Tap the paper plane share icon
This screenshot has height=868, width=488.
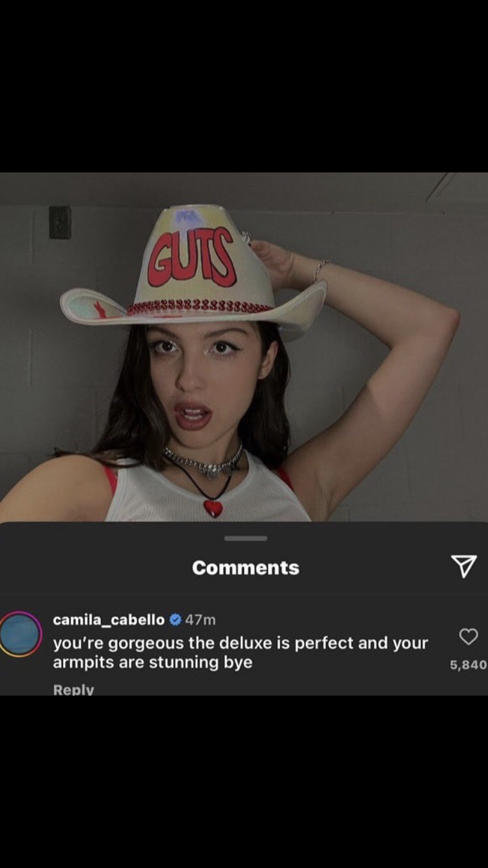[x=463, y=566]
